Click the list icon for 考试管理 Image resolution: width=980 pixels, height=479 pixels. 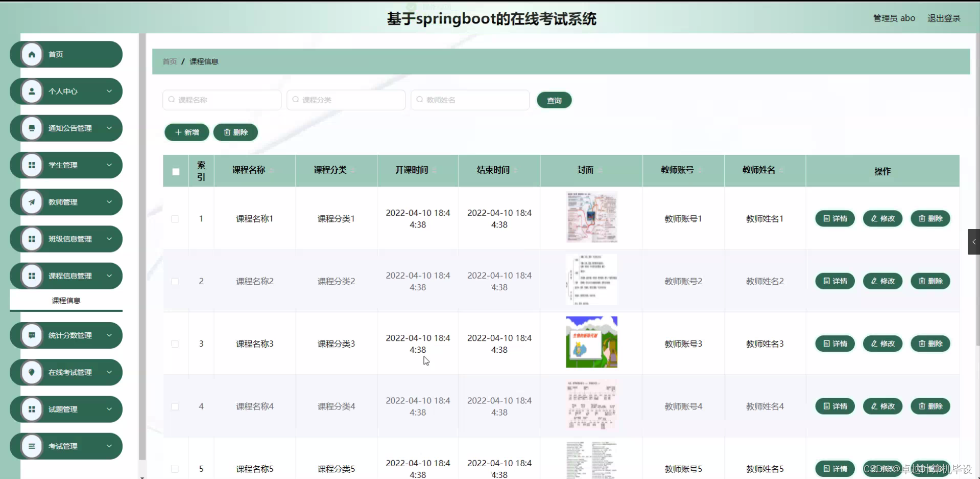pyautogui.click(x=32, y=446)
